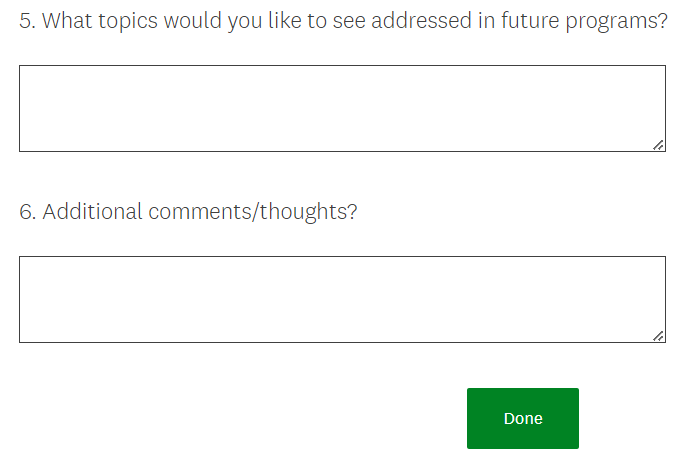Click the green Done button
The height and width of the screenshot is (468, 688).
pos(522,418)
